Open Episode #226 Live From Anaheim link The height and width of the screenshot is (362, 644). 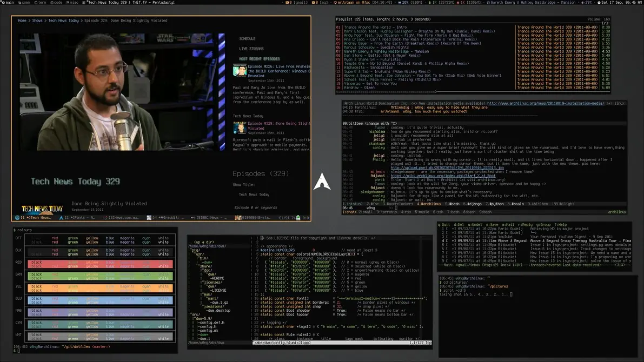coord(279,71)
